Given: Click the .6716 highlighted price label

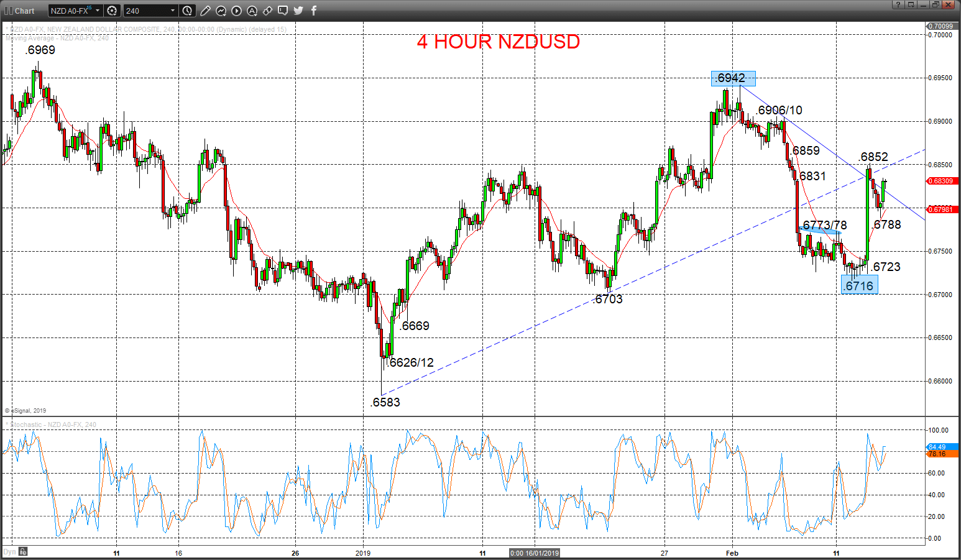Looking at the screenshot, I should (x=860, y=285).
